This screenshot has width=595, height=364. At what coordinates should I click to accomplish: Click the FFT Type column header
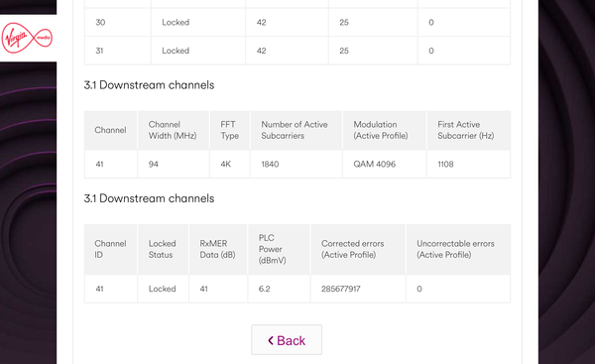[230, 130]
